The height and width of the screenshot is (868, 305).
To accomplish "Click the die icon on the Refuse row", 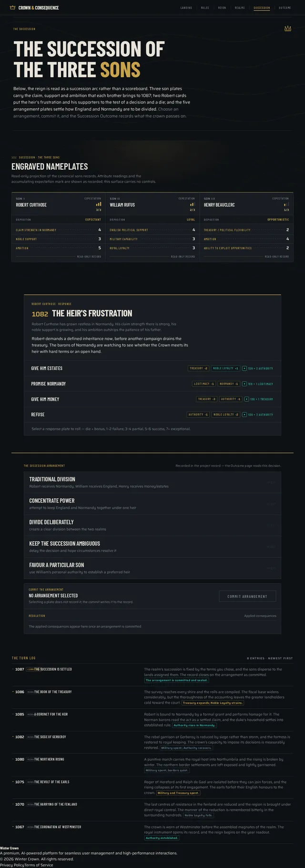I will point(244,415).
